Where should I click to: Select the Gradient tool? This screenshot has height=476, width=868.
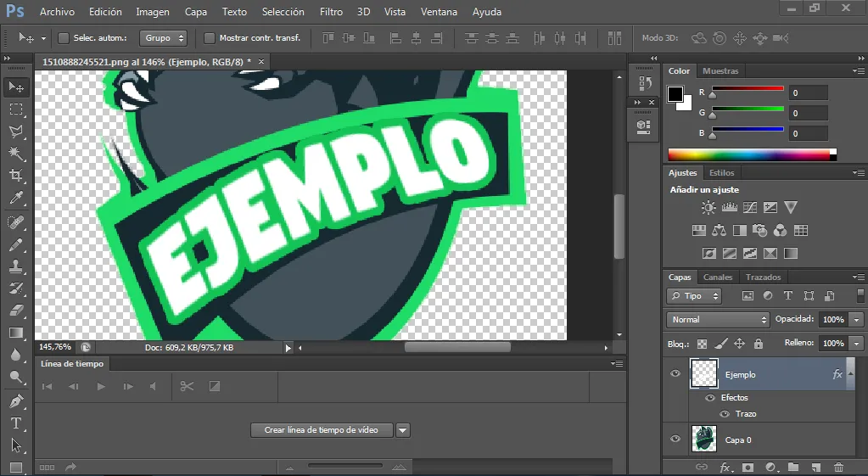click(16, 333)
